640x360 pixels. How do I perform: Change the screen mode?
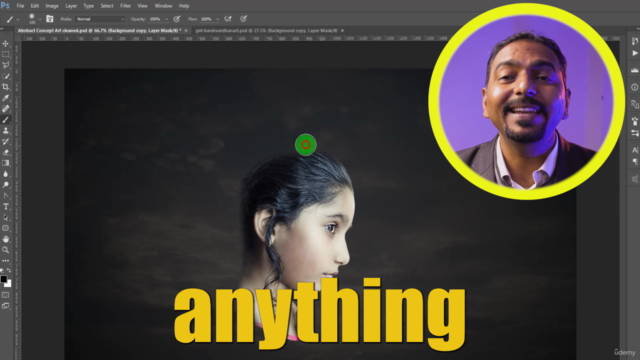point(5,306)
